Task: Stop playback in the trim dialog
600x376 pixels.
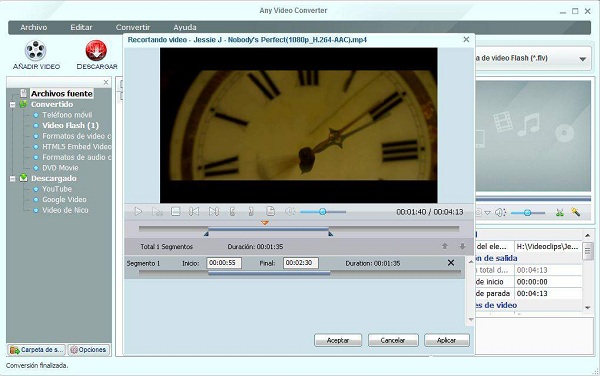Action: point(176,212)
